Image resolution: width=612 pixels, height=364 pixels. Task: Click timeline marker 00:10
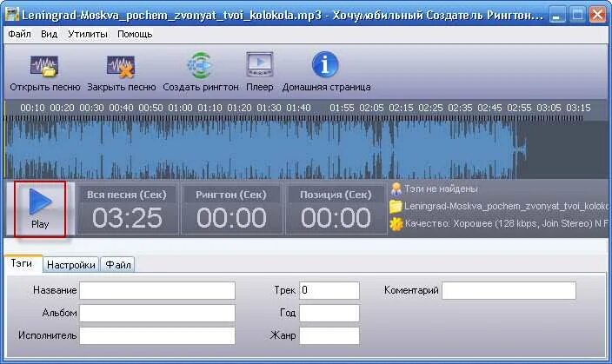(33, 108)
